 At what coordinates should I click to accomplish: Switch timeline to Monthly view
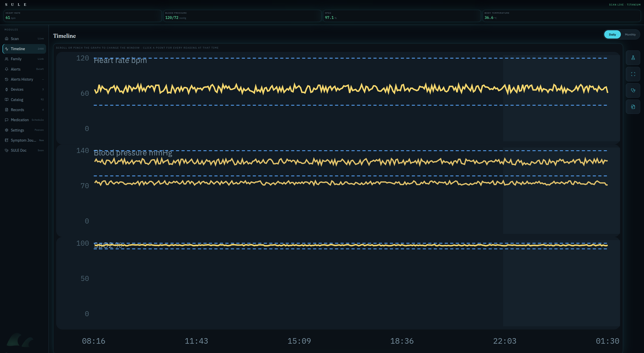tap(630, 35)
